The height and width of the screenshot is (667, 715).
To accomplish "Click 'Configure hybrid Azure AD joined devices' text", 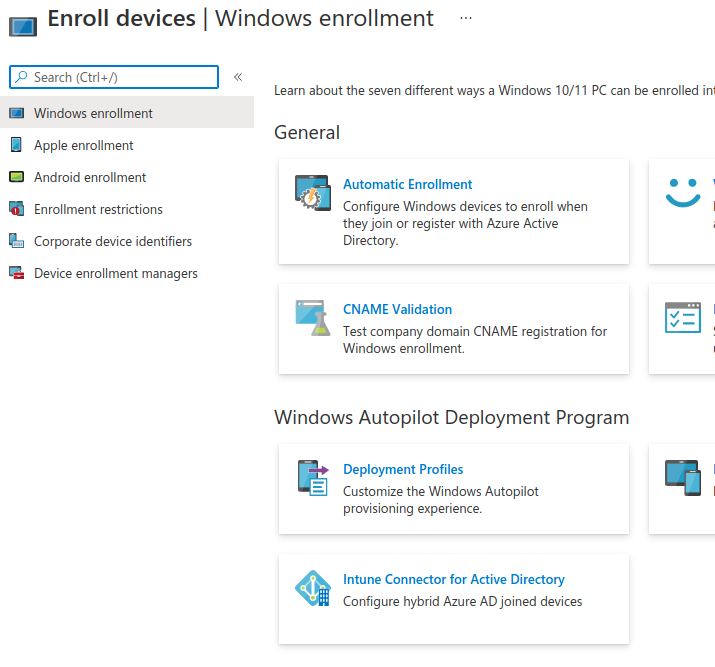I will tap(462, 601).
